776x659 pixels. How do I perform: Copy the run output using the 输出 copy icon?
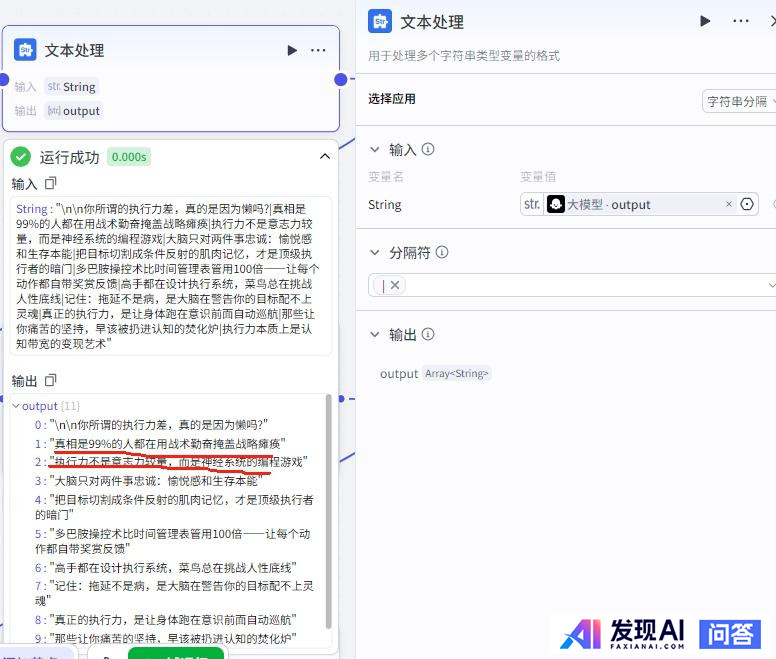[51, 380]
